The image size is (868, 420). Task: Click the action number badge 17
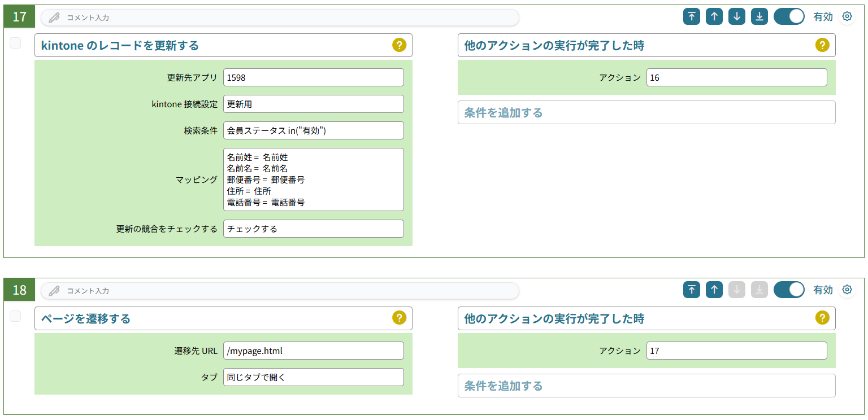point(19,16)
